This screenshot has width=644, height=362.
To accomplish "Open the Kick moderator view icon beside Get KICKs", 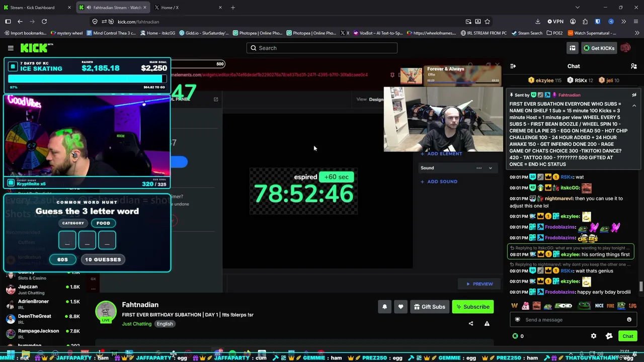I will pyautogui.click(x=572, y=48).
